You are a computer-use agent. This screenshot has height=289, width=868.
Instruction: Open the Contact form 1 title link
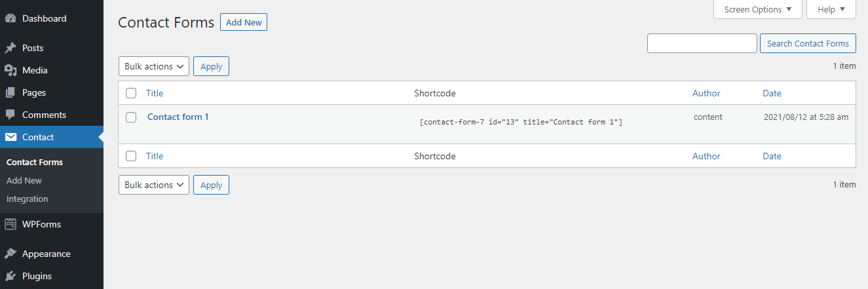[x=178, y=117]
